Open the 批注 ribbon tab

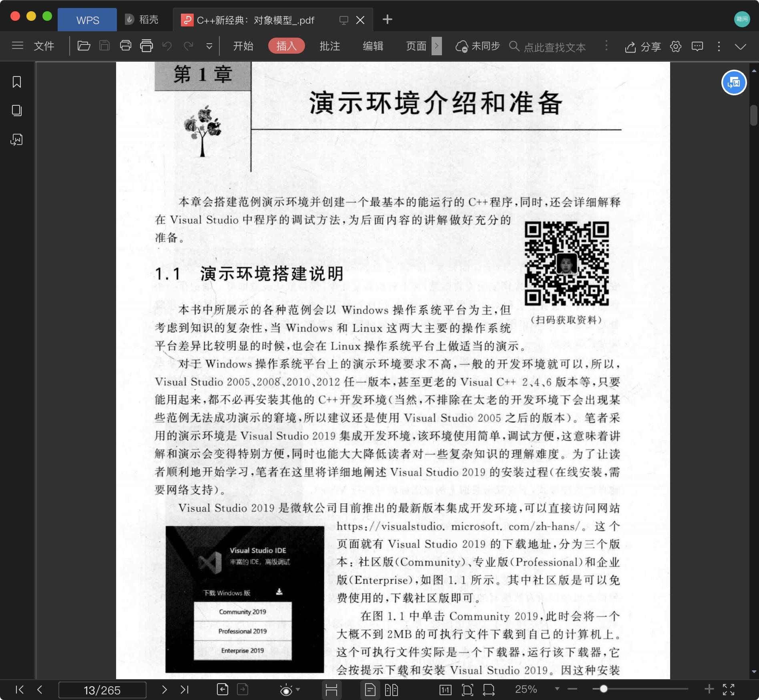click(330, 46)
